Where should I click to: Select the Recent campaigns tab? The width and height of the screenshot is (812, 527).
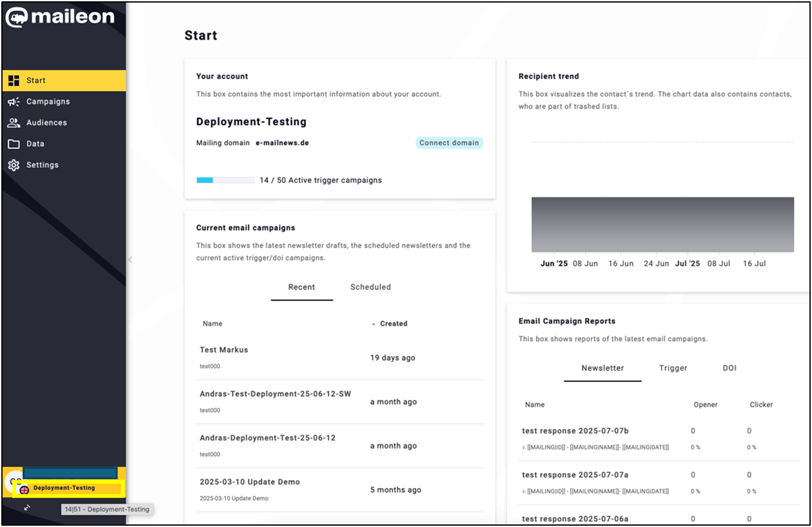(301, 287)
